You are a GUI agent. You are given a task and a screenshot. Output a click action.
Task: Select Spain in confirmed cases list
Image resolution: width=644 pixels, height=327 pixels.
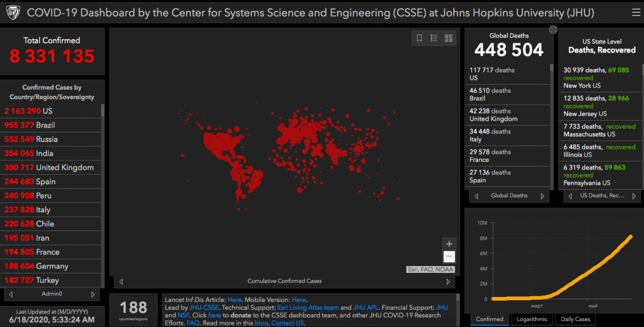(x=50, y=181)
